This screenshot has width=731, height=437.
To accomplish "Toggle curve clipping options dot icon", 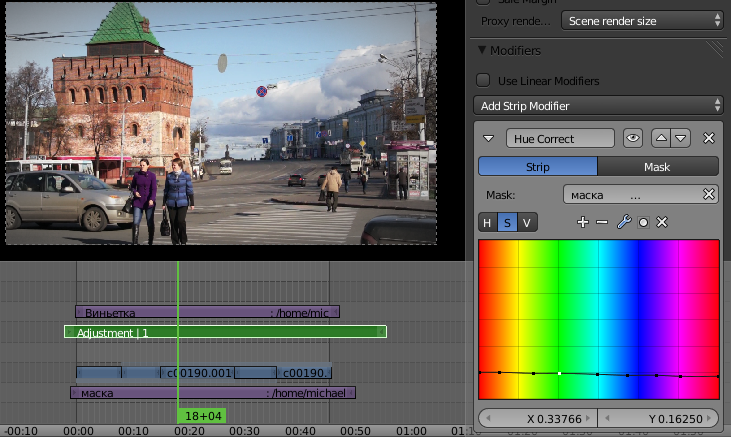I will tap(643, 222).
